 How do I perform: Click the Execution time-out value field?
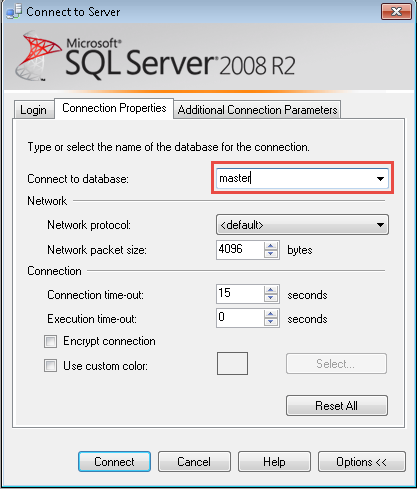[240, 318]
